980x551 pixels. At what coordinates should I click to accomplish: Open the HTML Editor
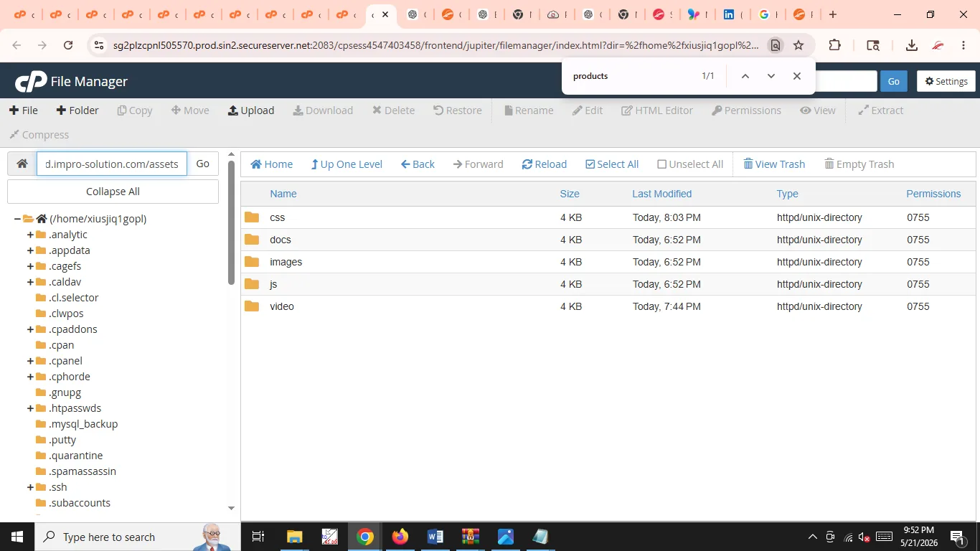coord(657,110)
